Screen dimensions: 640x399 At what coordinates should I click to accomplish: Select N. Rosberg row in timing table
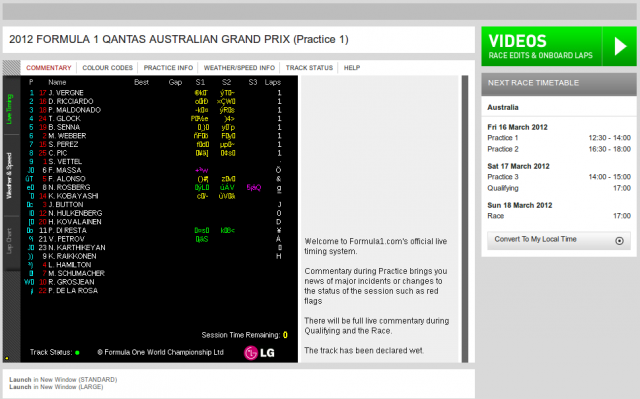point(155,187)
